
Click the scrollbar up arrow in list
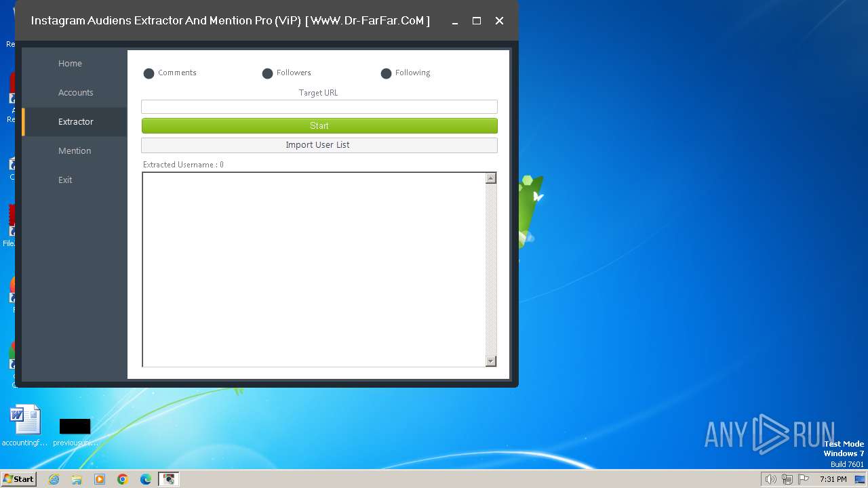491,178
